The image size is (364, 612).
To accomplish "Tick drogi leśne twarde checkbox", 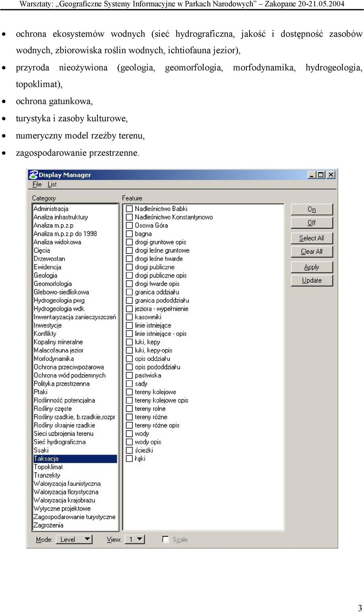I will [x=129, y=259].
